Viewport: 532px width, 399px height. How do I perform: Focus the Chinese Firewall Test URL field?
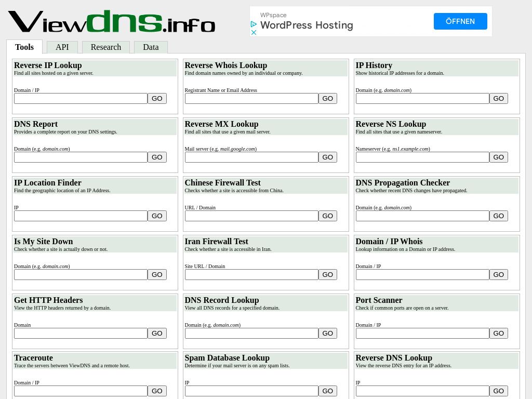pos(251,216)
